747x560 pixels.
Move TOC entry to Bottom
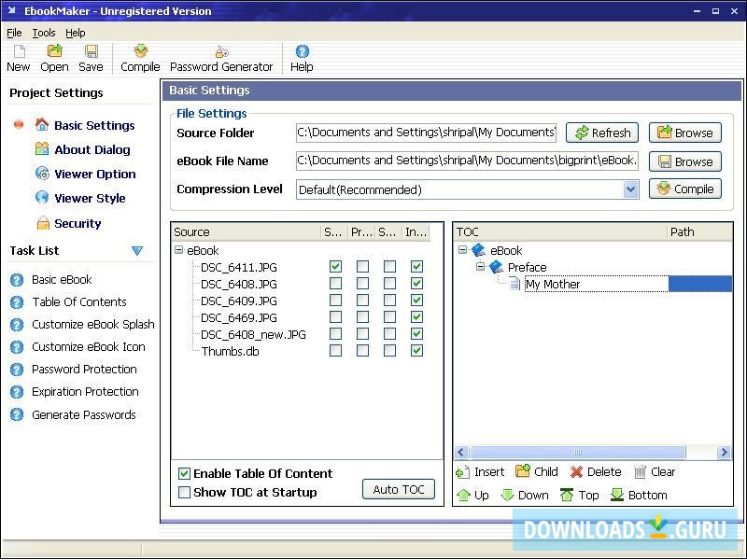[x=639, y=496]
